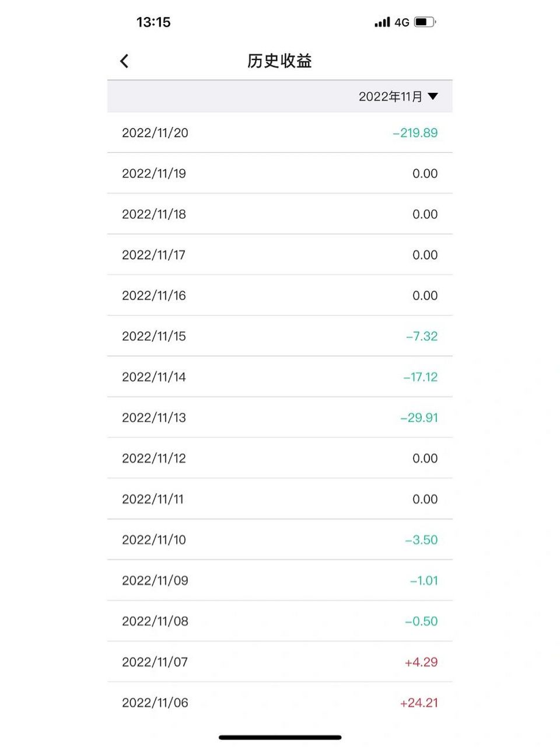Click the dropdown triangle next to 2022年11月

[x=433, y=96]
